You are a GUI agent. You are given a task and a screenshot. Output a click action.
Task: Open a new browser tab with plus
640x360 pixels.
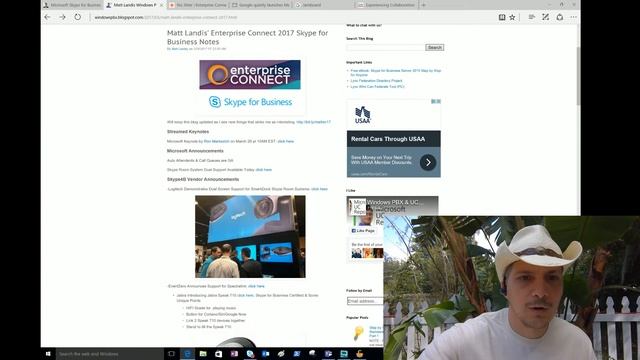click(423, 5)
